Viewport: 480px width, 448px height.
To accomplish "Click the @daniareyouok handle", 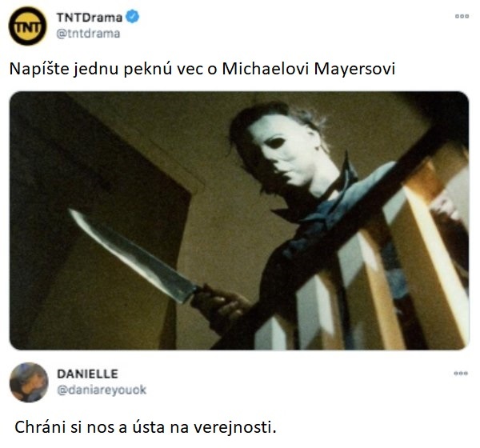I will tap(102, 390).
